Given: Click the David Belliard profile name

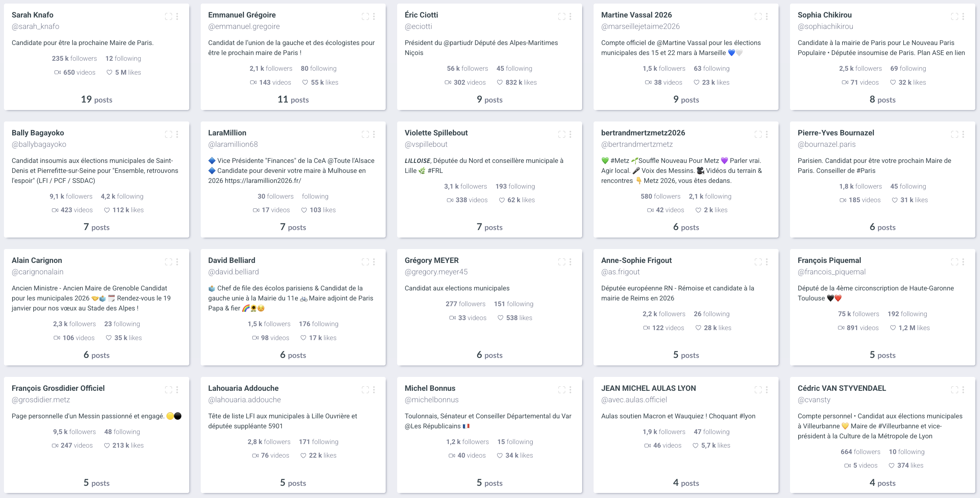Looking at the screenshot, I should pyautogui.click(x=231, y=260).
